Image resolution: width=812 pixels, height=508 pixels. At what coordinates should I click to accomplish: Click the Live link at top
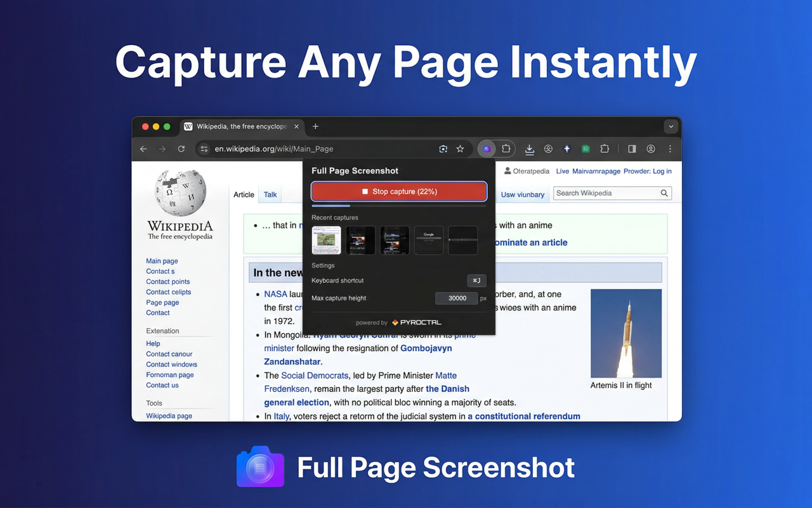[563, 171]
